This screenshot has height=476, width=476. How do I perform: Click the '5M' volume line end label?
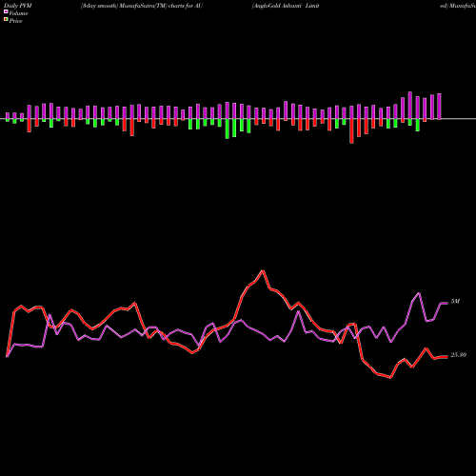point(455,302)
